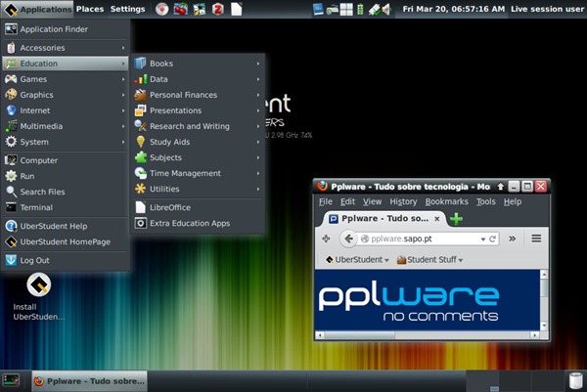Click the battery indicator in the tray
This screenshot has width=587, height=392.
360,9
